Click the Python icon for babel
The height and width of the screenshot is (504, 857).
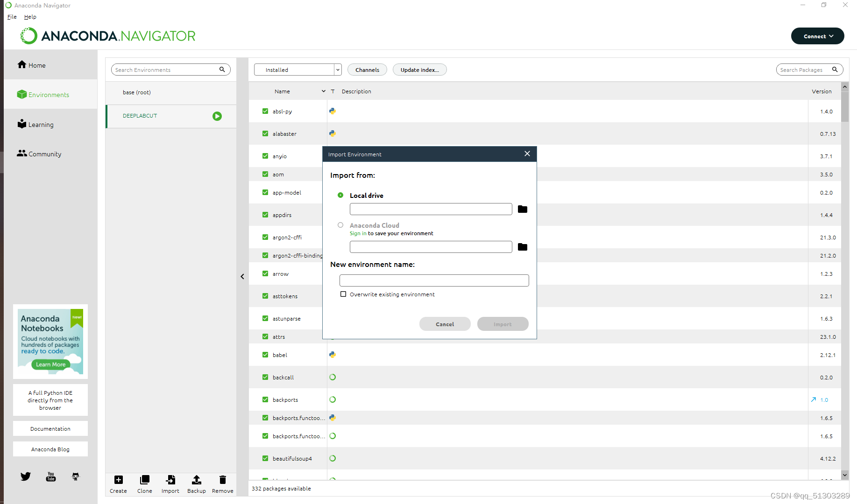point(333,355)
